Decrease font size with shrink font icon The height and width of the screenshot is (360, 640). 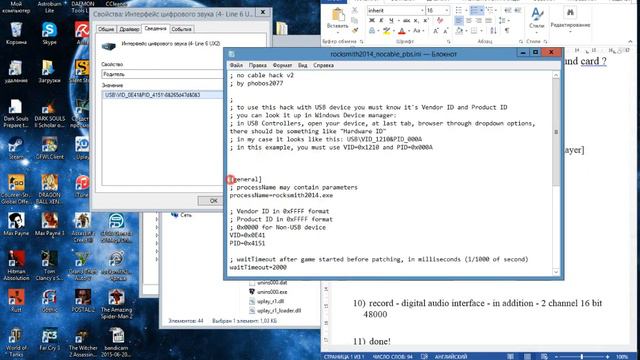(x=446, y=31)
